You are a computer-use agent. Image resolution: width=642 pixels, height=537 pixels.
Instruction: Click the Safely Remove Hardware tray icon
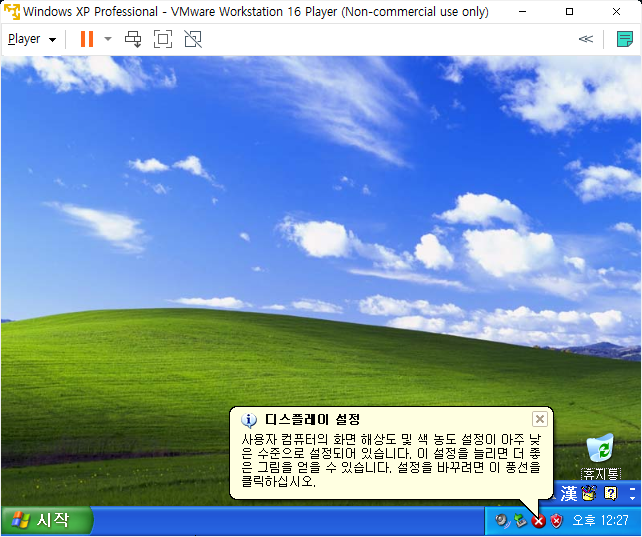coord(520,521)
